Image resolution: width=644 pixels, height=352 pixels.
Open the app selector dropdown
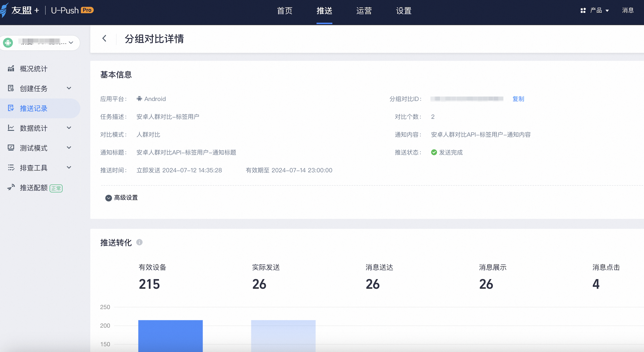[x=40, y=42]
